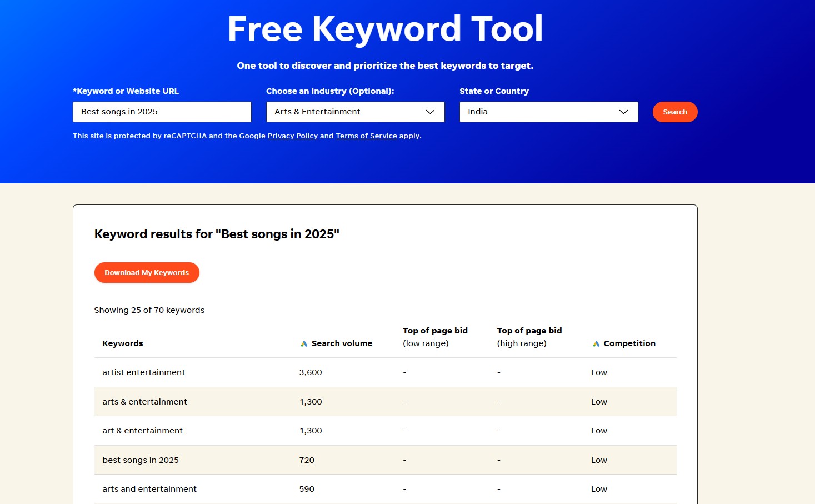Click the Google Ads icon beside Competition
This screenshot has width=815, height=504.
tap(596, 344)
